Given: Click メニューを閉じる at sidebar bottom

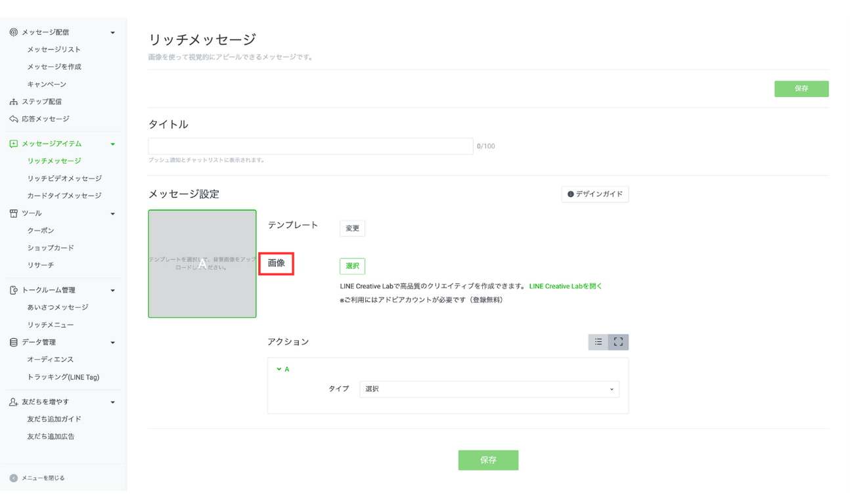Looking at the screenshot, I should coord(43,478).
